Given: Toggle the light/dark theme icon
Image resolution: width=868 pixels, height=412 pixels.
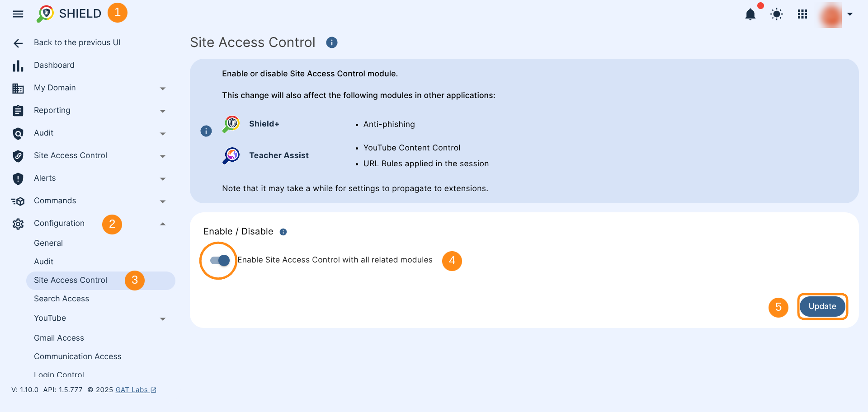Looking at the screenshot, I should pos(777,14).
